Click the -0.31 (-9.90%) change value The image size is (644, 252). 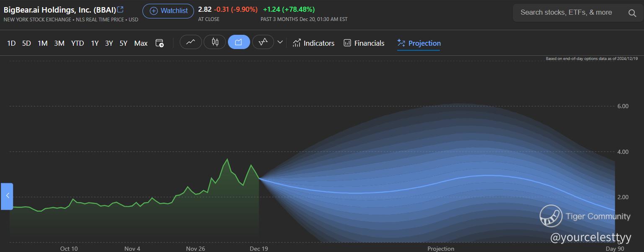[x=236, y=9]
